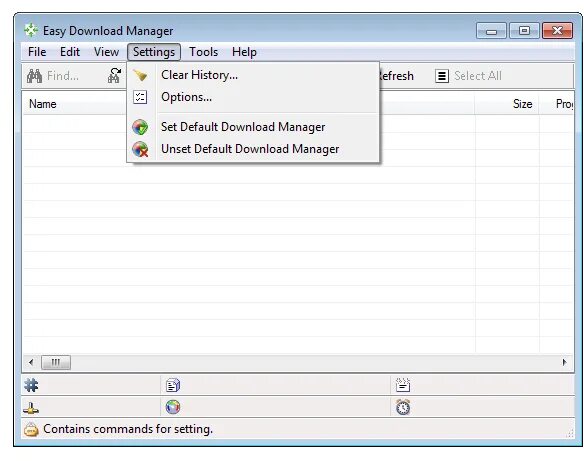The image size is (584, 461).
Task: Click the Select All list icon
Action: [x=442, y=76]
